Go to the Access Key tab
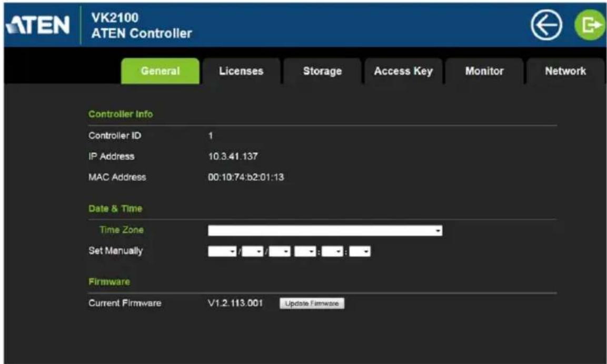 pos(403,71)
